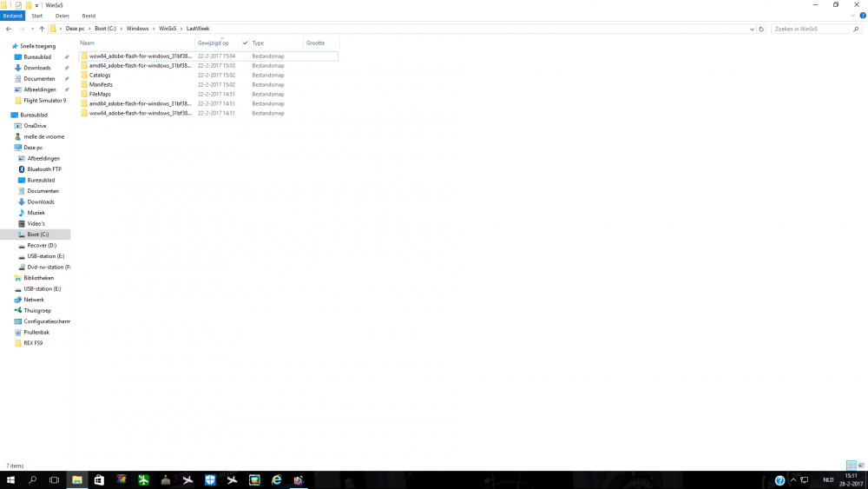Expand the chevron after Windows in breadcrumb

click(154, 29)
